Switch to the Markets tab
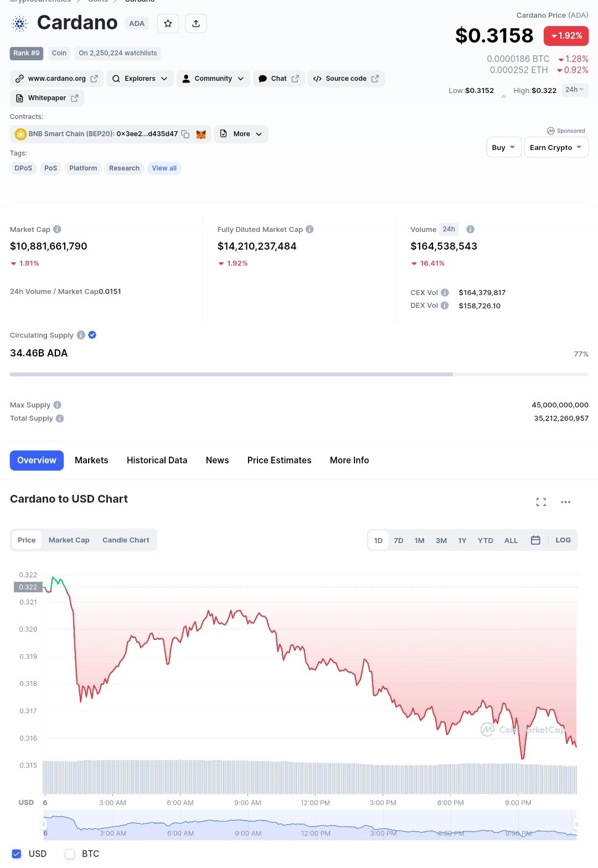Viewport: 598px width, 868px height. tap(91, 461)
